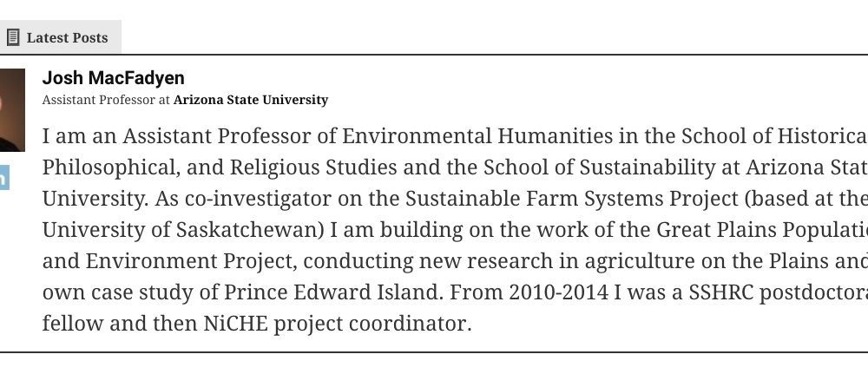Open the author's LinkedIn profile icon
This screenshot has height=374, width=868.
coord(3,177)
